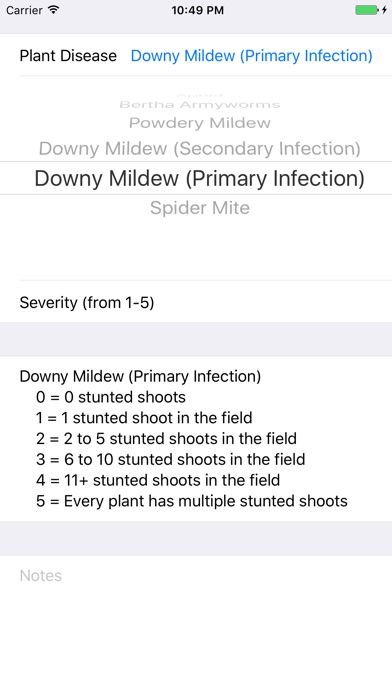Select the faded Aphid option atop picker
Image resolution: width=392 pixels, height=696 pixels.
tap(200, 95)
